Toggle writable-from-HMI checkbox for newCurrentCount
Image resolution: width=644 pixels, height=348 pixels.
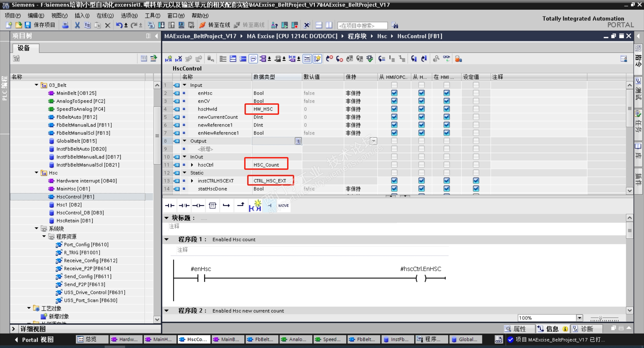tap(422, 117)
